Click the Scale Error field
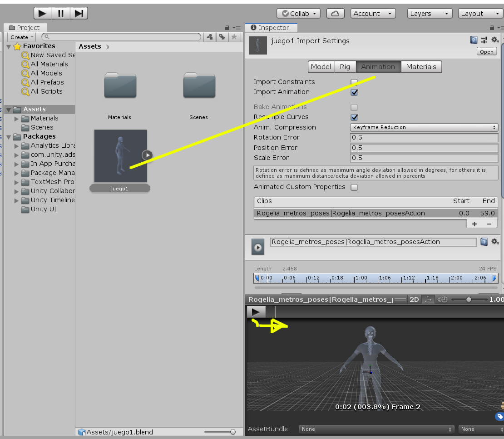 [x=424, y=158]
